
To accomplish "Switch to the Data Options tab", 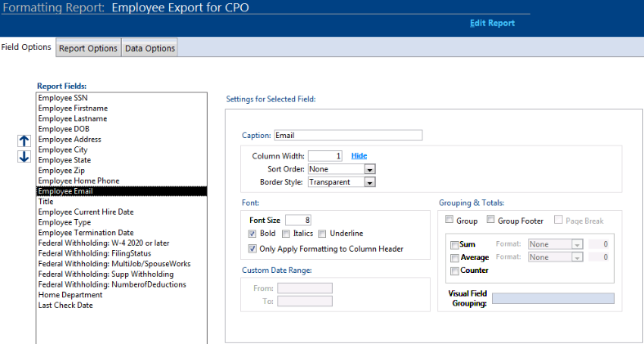I will point(150,48).
